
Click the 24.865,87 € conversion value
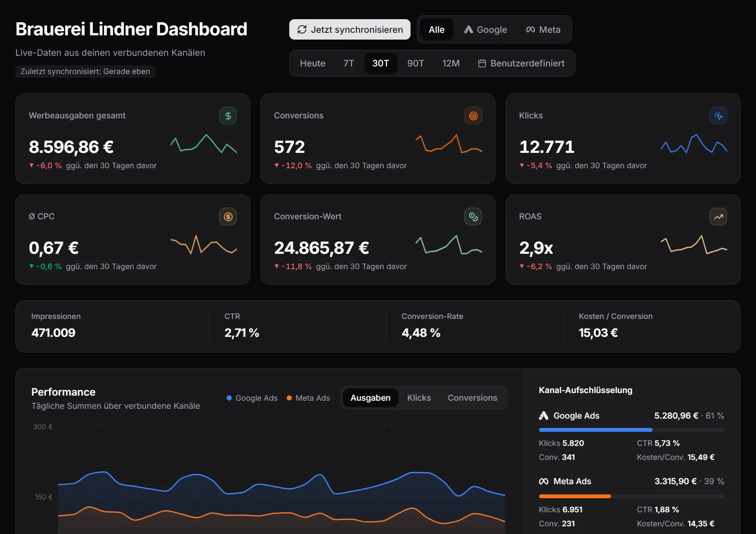(321, 248)
